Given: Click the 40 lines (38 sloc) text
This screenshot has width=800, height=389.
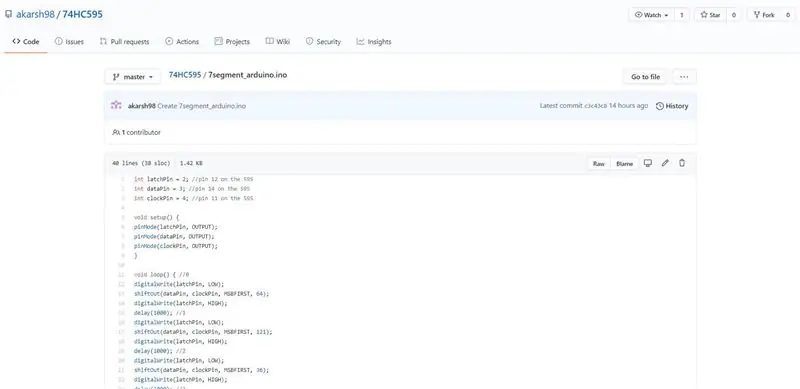Looking at the screenshot, I should tap(141, 163).
